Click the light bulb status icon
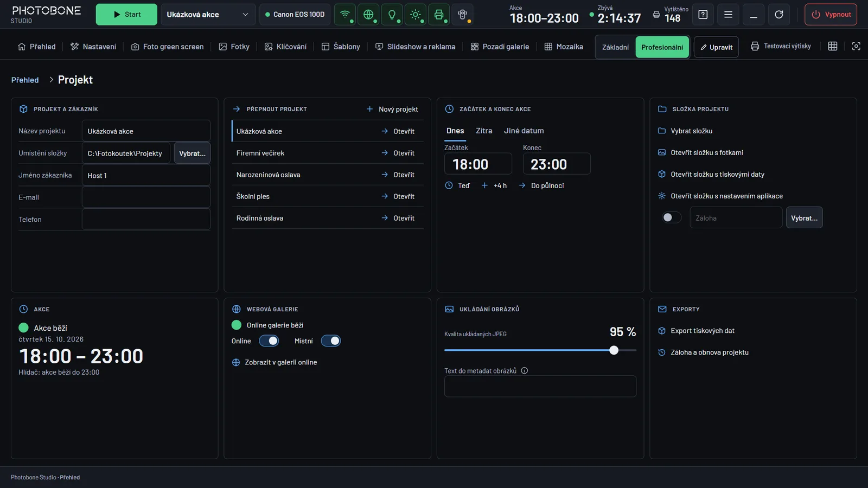Viewport: 868px width, 488px height. click(392, 15)
